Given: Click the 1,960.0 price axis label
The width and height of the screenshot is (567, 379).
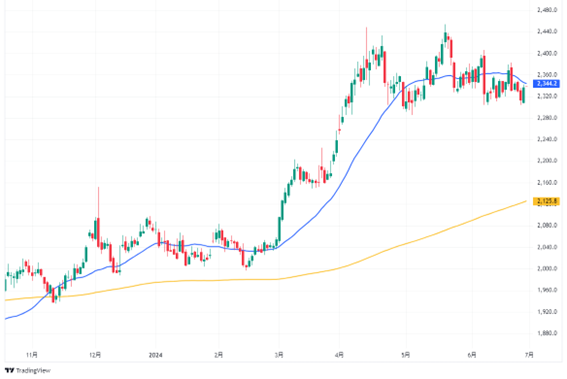Looking at the screenshot, I should coord(547,290).
